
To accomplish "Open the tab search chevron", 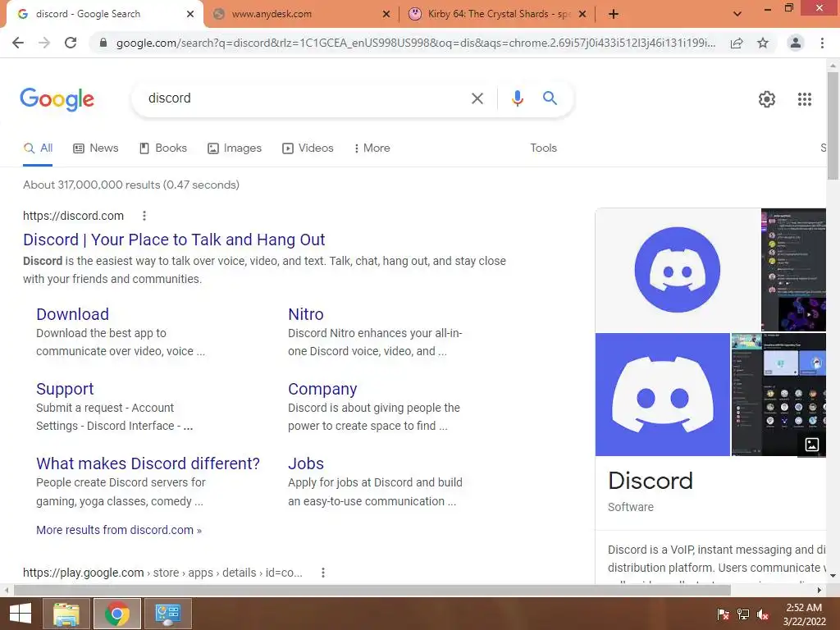I will pyautogui.click(x=737, y=14).
